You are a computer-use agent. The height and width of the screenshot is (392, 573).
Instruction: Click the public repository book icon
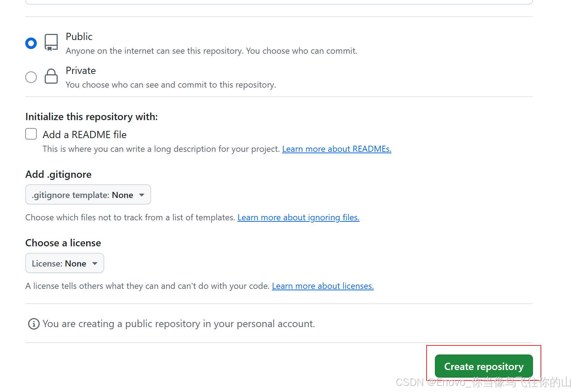[x=51, y=43]
